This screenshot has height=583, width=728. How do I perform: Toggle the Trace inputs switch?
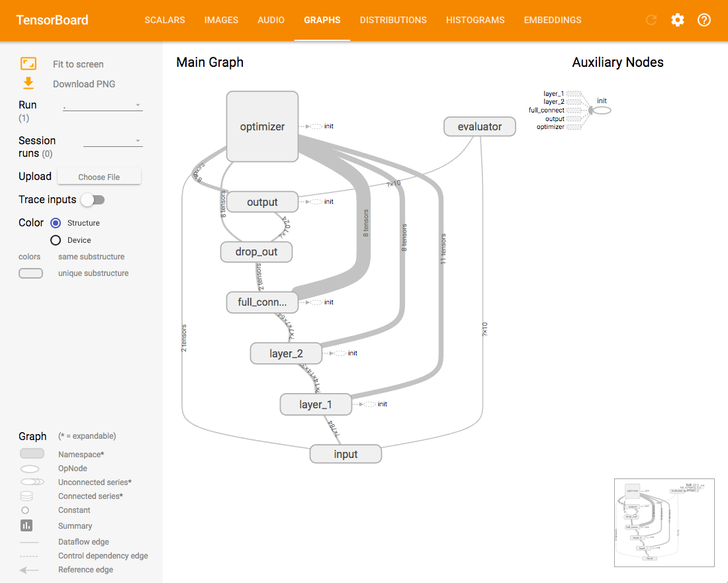(x=93, y=200)
